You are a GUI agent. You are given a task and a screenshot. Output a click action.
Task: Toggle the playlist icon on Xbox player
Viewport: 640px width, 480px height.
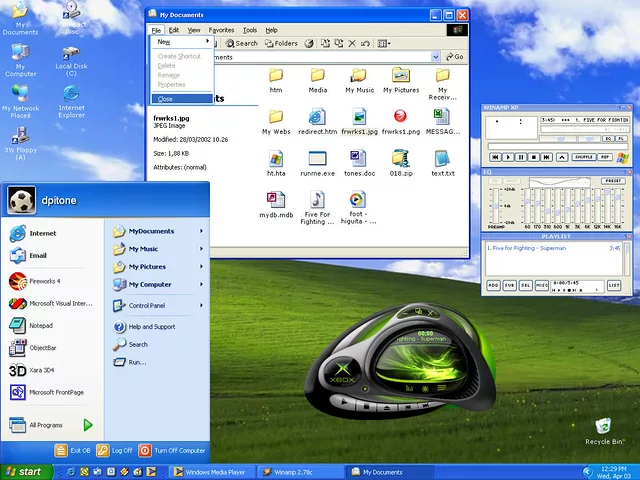tap(441, 388)
